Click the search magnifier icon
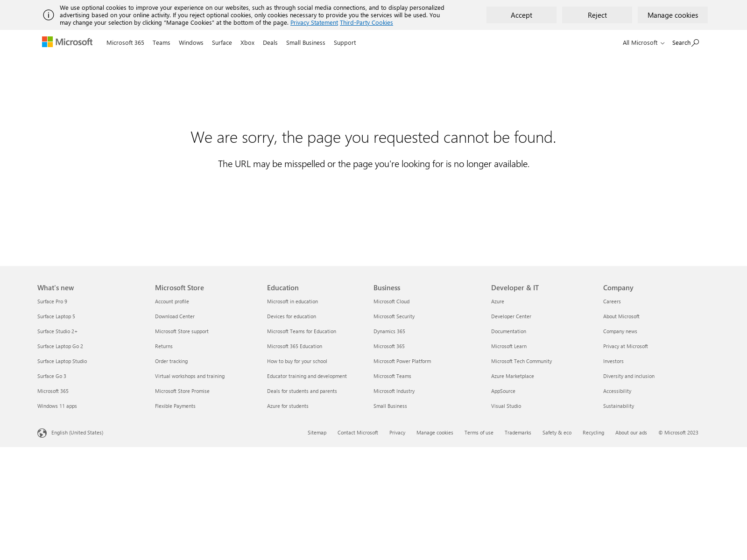 tap(695, 42)
